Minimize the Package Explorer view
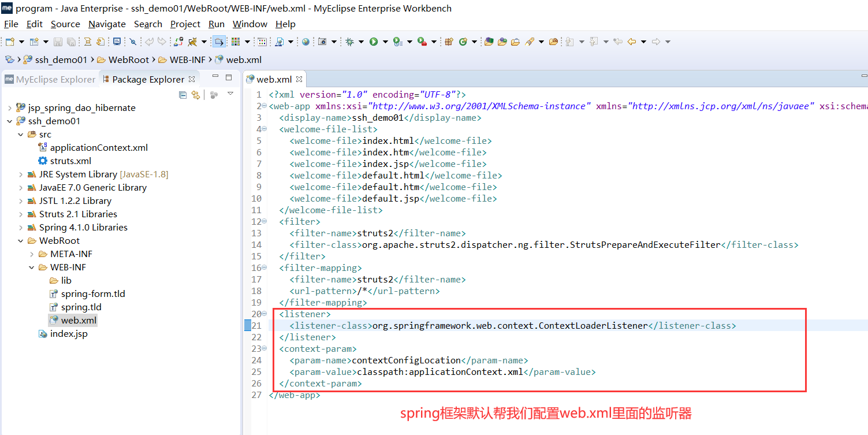 click(215, 76)
